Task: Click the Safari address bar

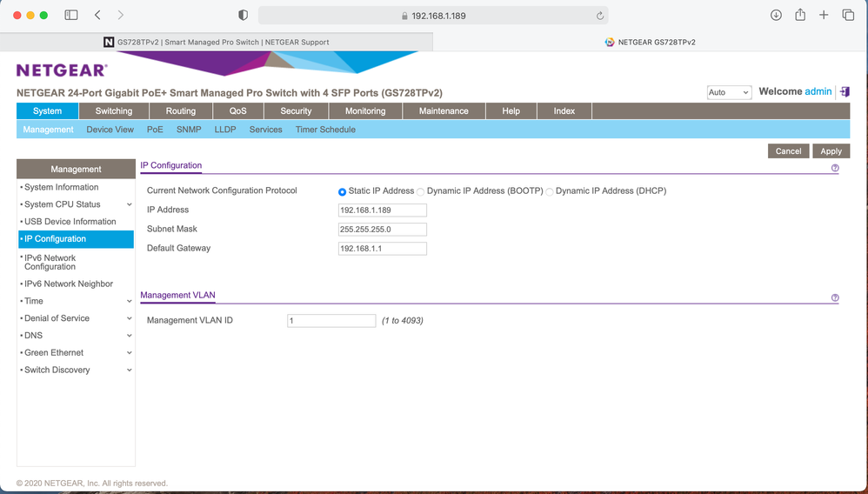Action: 433,16
